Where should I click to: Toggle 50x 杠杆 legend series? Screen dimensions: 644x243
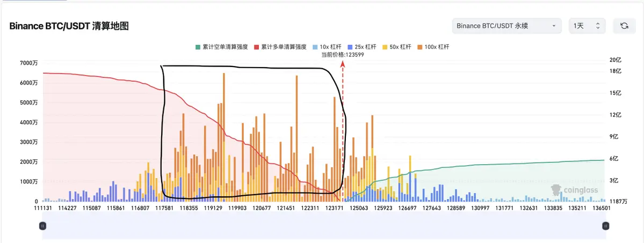point(396,47)
